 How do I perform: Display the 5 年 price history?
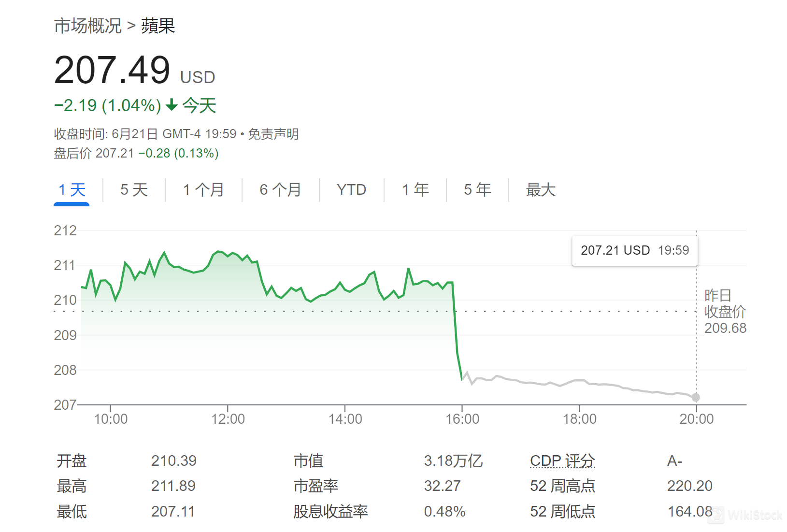(x=477, y=190)
